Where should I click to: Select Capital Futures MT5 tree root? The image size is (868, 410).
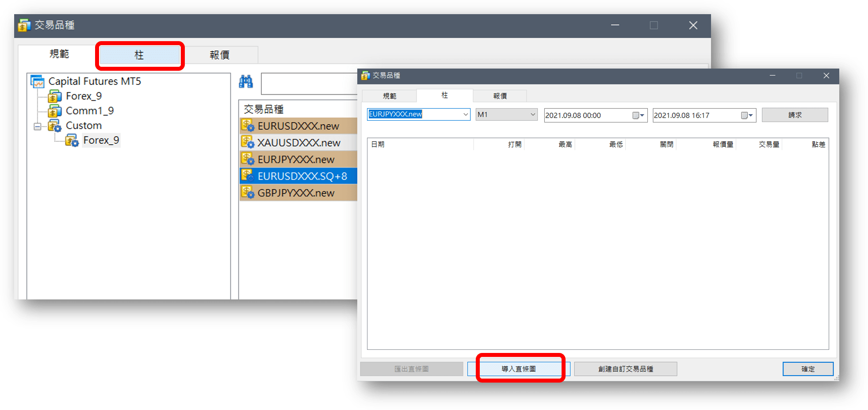pos(95,81)
